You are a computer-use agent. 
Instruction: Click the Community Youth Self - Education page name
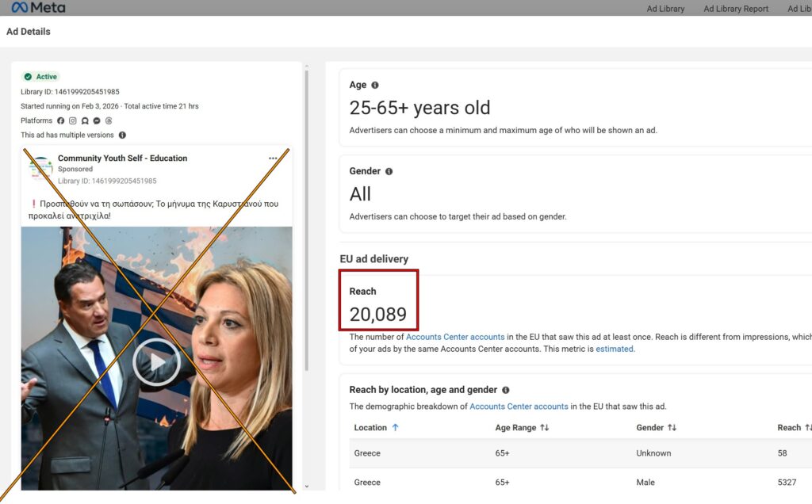[122, 158]
